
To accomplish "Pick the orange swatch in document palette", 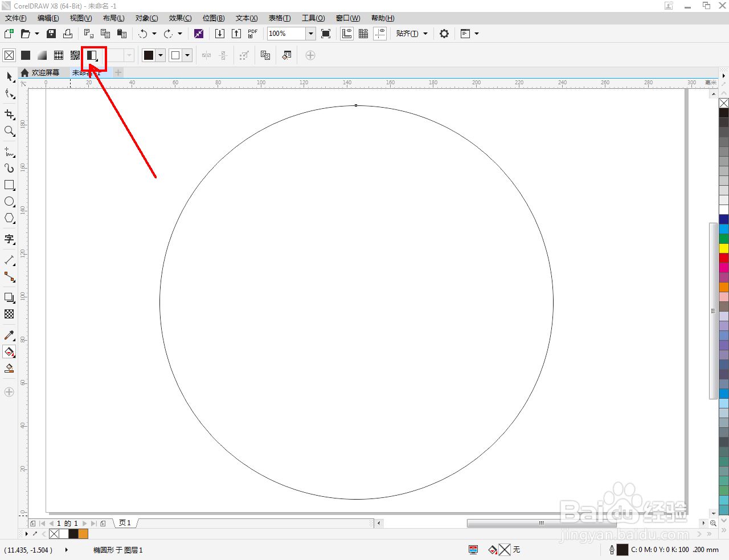I will 83,534.
